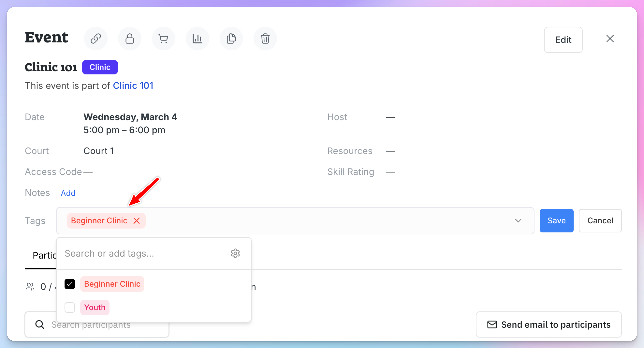This screenshot has width=644, height=348.
Task: Cancel tag editing
Action: click(600, 221)
